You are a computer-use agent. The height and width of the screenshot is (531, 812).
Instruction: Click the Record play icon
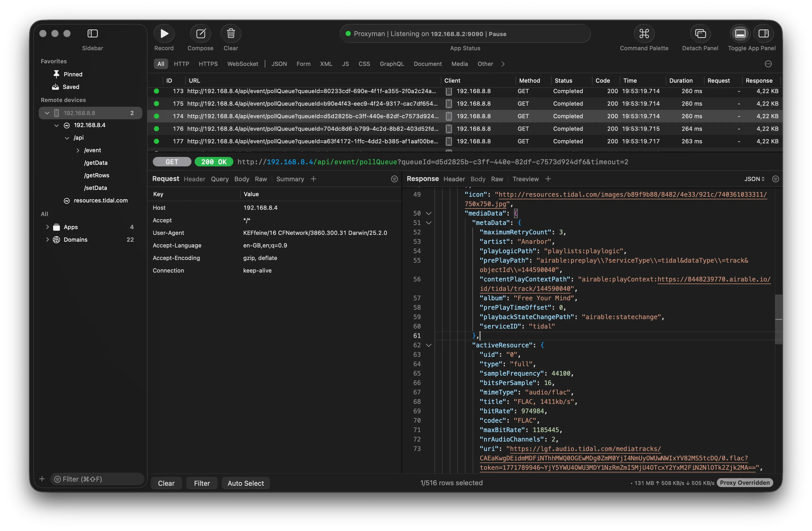tap(164, 33)
